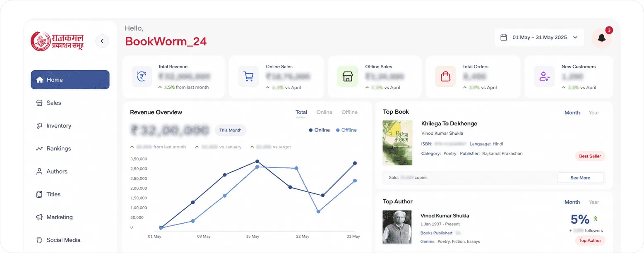
Task: Click the Social Media icon in the sidebar
Action: (x=40, y=240)
